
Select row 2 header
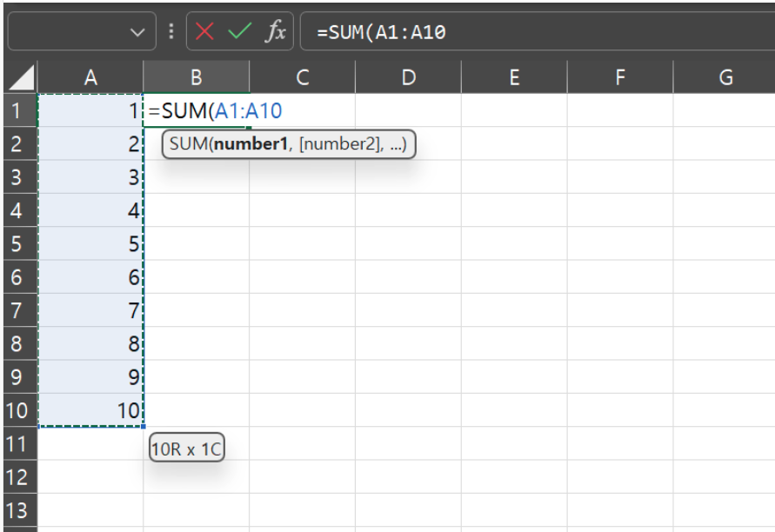point(21,143)
